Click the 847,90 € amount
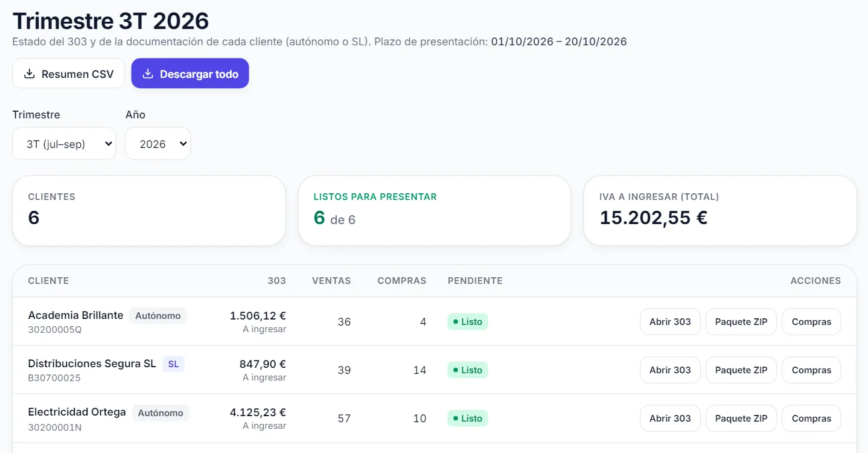Screen dimensions: 868x453 point(263,364)
